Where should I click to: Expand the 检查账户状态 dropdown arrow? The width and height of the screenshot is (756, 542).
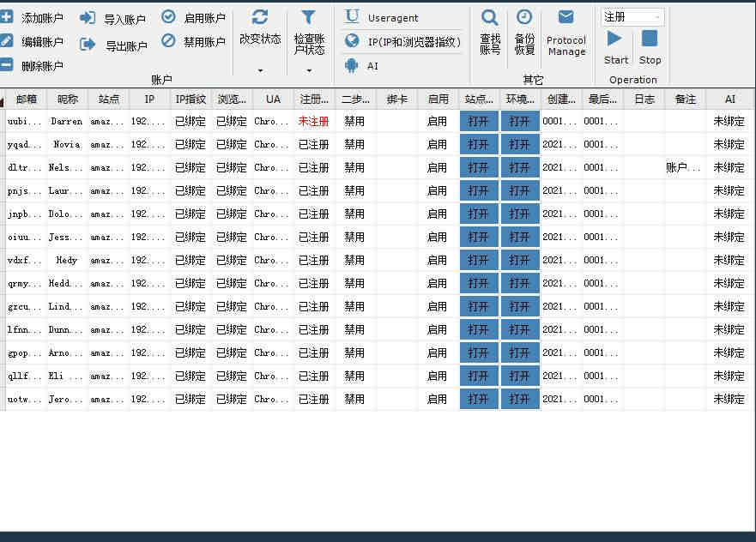tap(309, 71)
